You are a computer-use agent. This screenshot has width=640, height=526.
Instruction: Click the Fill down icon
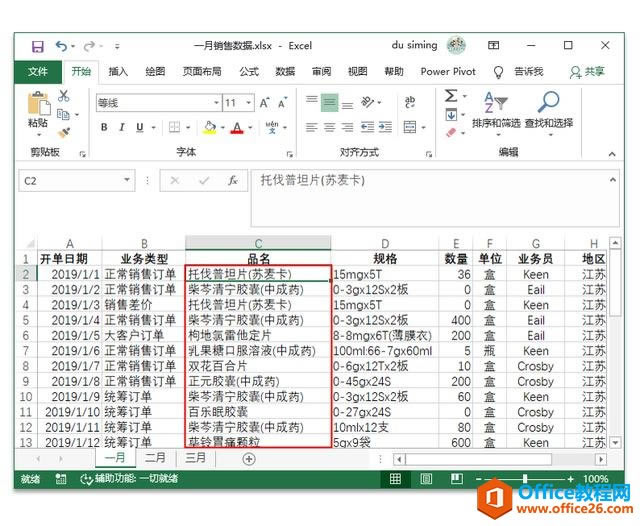[x=451, y=115]
